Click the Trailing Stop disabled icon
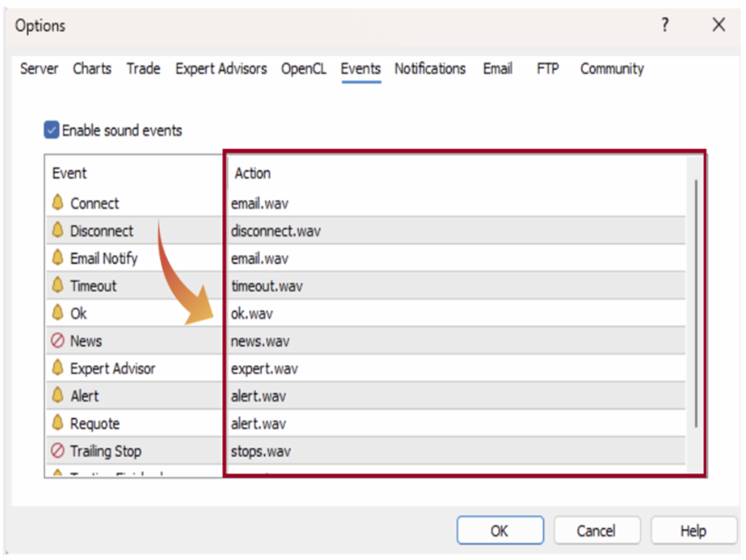The width and height of the screenshot is (746, 560). pyautogui.click(x=58, y=451)
